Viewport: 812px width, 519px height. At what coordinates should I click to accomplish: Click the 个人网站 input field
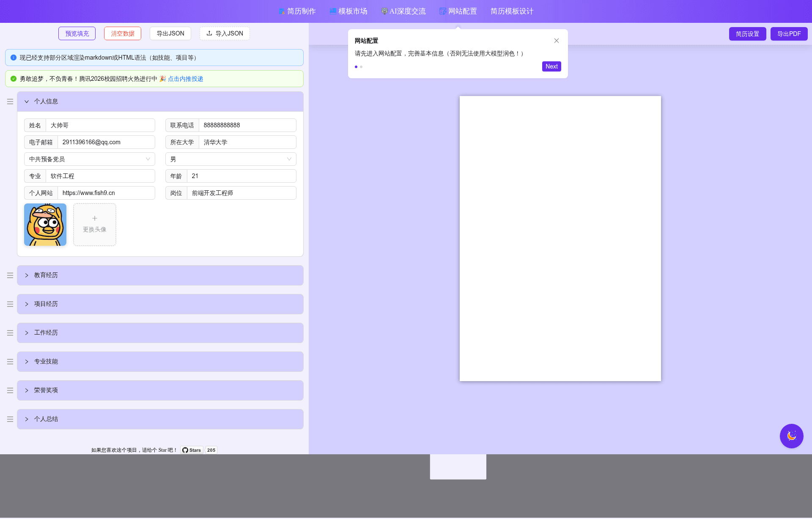106,193
